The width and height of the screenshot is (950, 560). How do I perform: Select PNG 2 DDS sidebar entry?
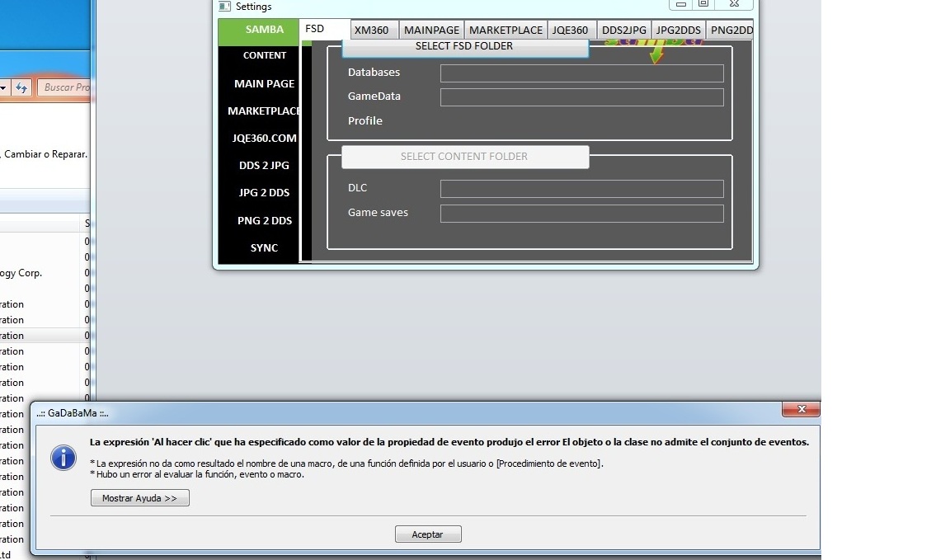tap(264, 220)
